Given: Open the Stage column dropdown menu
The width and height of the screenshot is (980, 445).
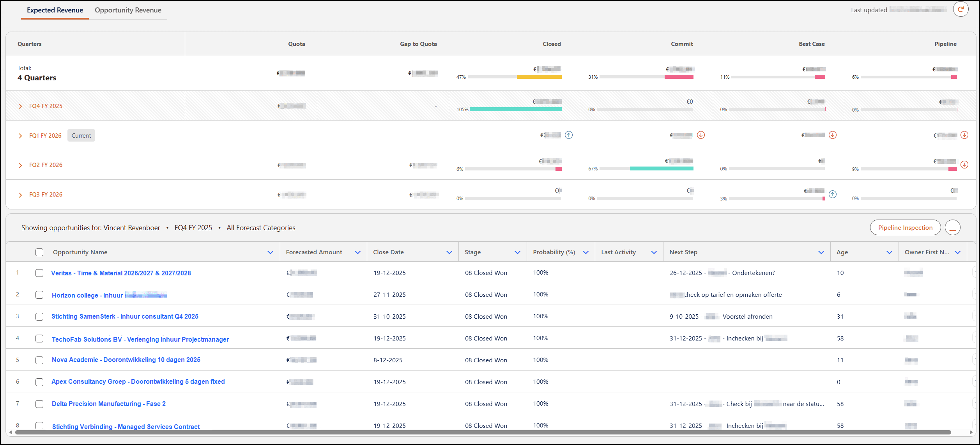Looking at the screenshot, I should coord(517,252).
